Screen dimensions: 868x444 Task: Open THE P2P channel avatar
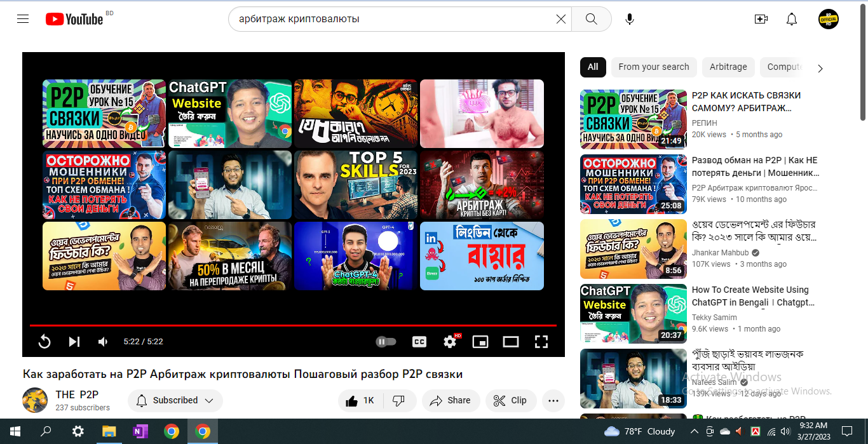click(35, 400)
